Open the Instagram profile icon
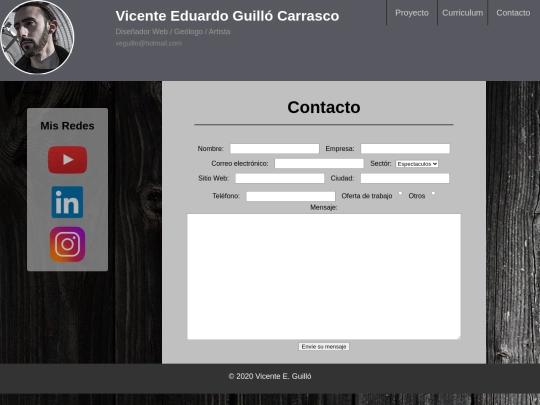 pyautogui.click(x=68, y=244)
